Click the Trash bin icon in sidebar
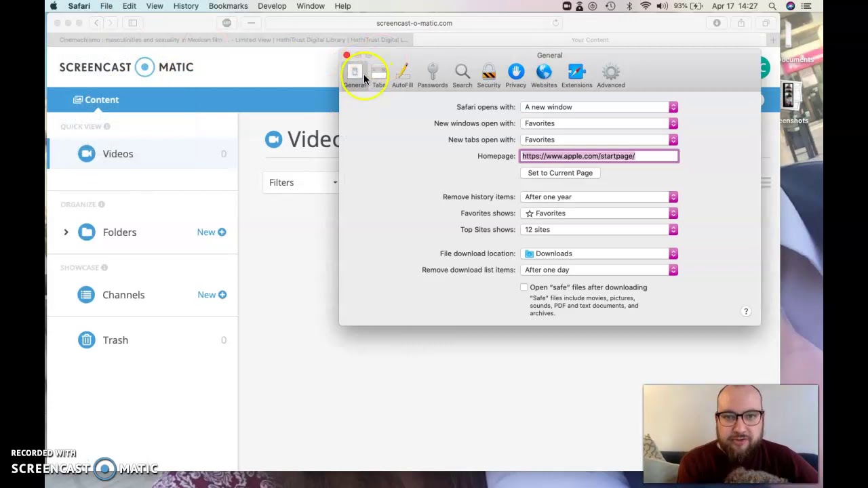 pos(86,340)
